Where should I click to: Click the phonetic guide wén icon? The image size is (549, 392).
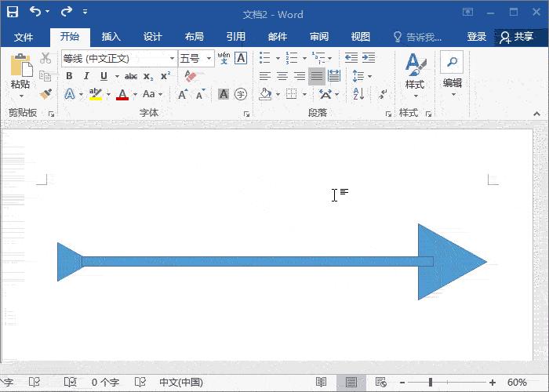[224, 58]
